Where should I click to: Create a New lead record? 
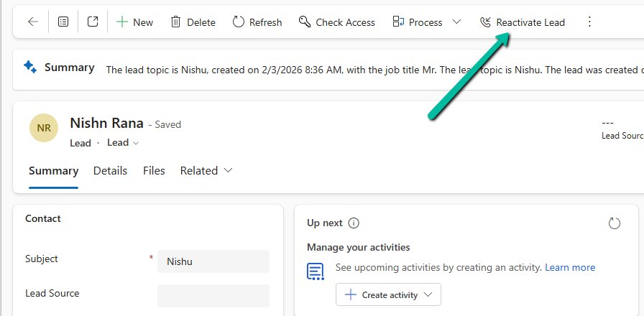[134, 22]
